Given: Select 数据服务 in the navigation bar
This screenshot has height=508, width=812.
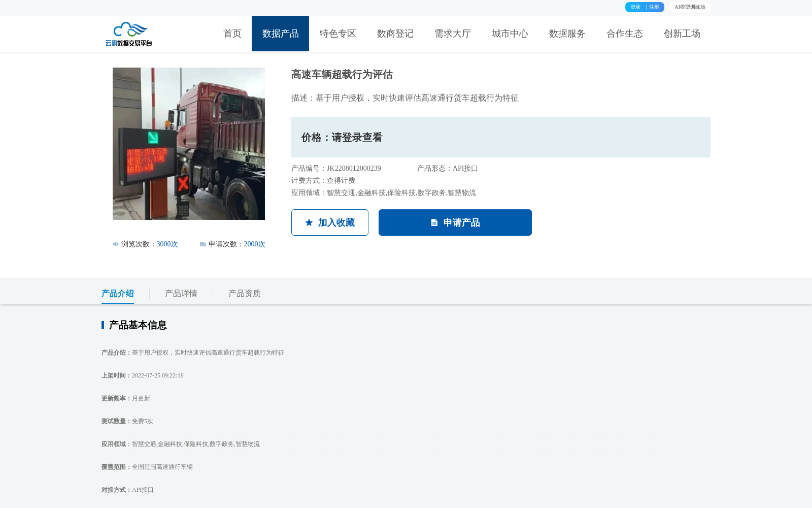Looking at the screenshot, I should [x=567, y=34].
